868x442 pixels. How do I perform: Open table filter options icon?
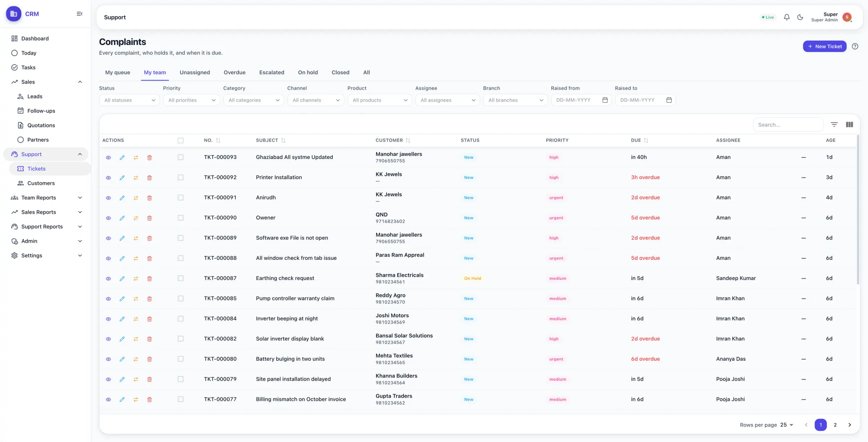[x=834, y=125]
